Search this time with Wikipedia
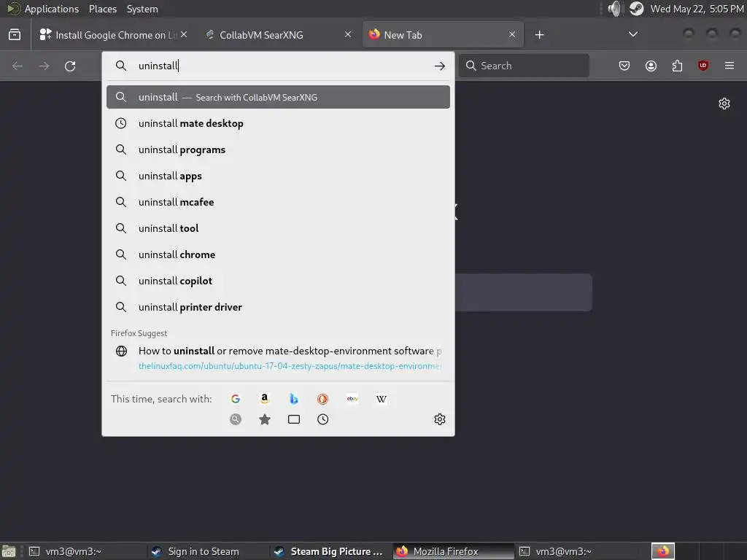This screenshot has height=560, width=747. pos(381,399)
